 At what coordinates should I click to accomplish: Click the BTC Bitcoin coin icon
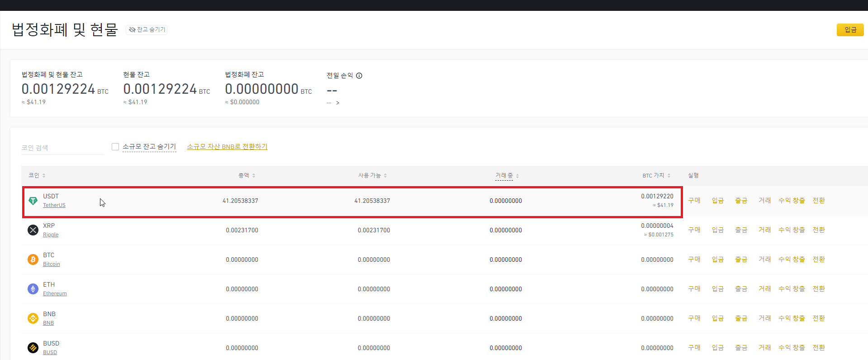tap(33, 259)
